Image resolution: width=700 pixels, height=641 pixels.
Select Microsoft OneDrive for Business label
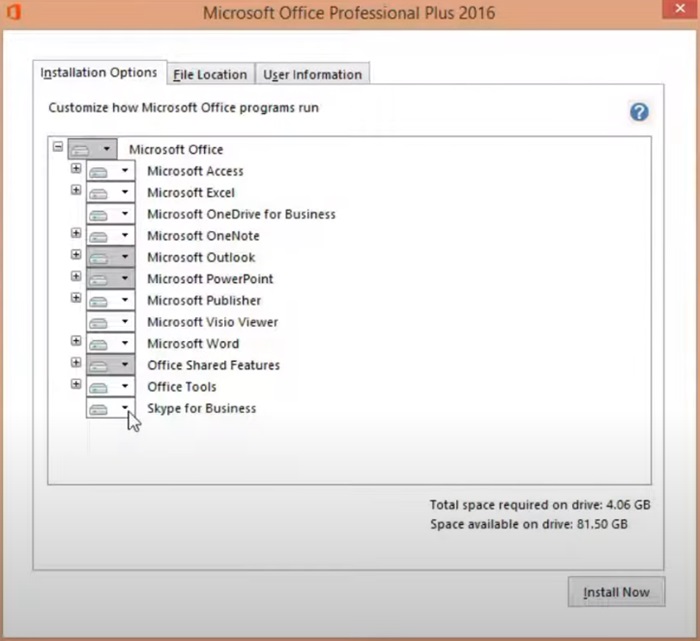[241, 214]
